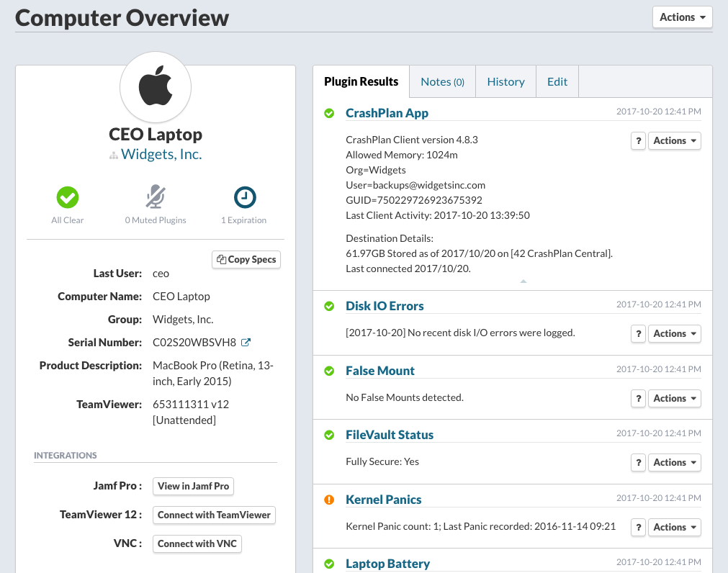Click the INTEGRATIONS section heading
This screenshot has width=728, height=573.
[66, 455]
